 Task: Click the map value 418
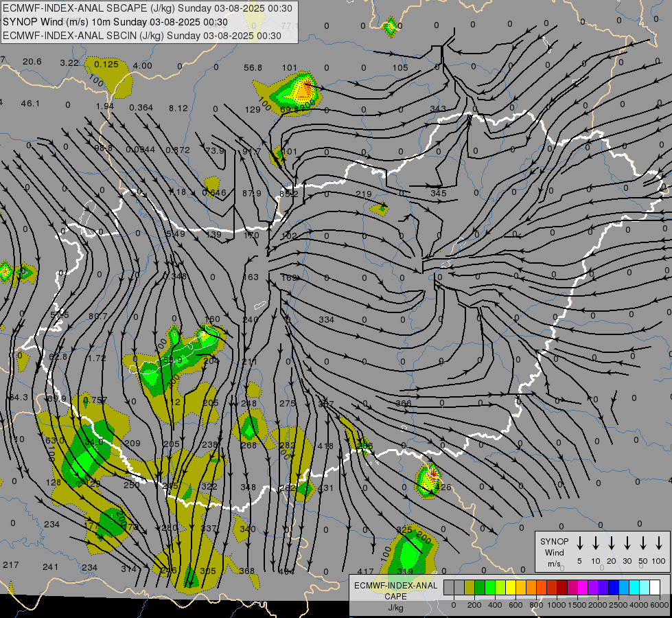[325, 446]
